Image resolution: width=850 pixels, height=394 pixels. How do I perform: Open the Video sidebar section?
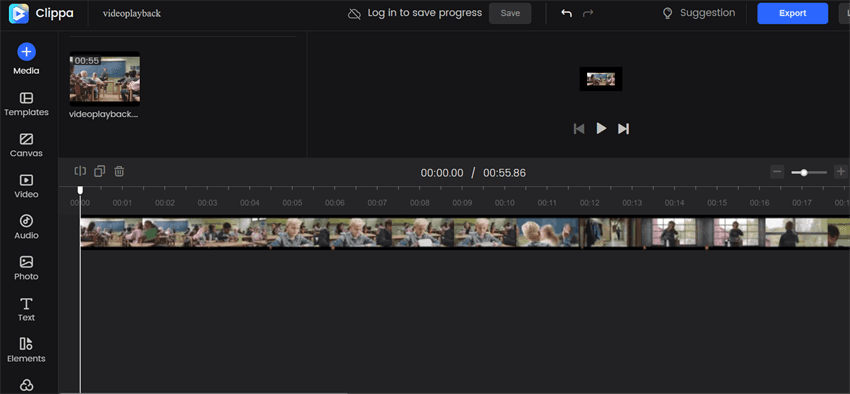coord(27,186)
